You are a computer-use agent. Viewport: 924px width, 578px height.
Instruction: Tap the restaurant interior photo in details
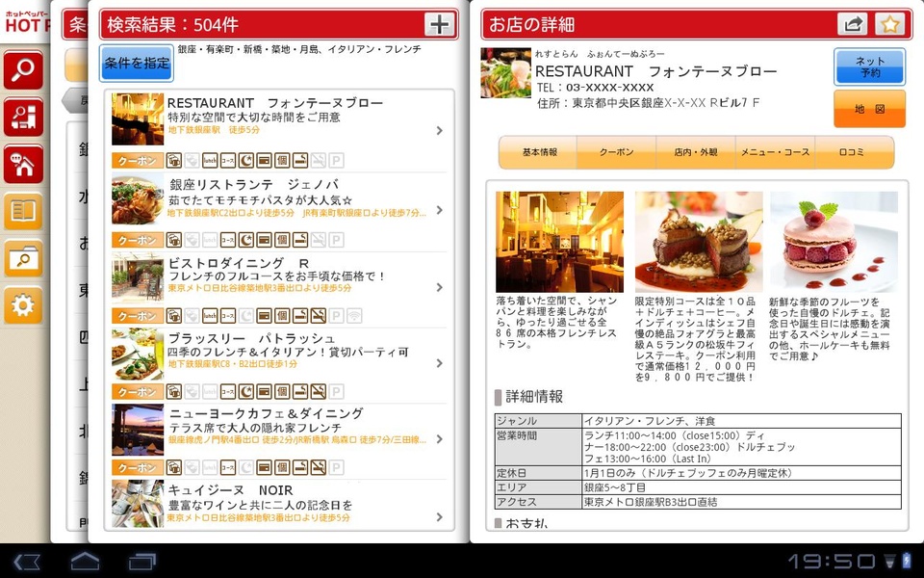559,242
